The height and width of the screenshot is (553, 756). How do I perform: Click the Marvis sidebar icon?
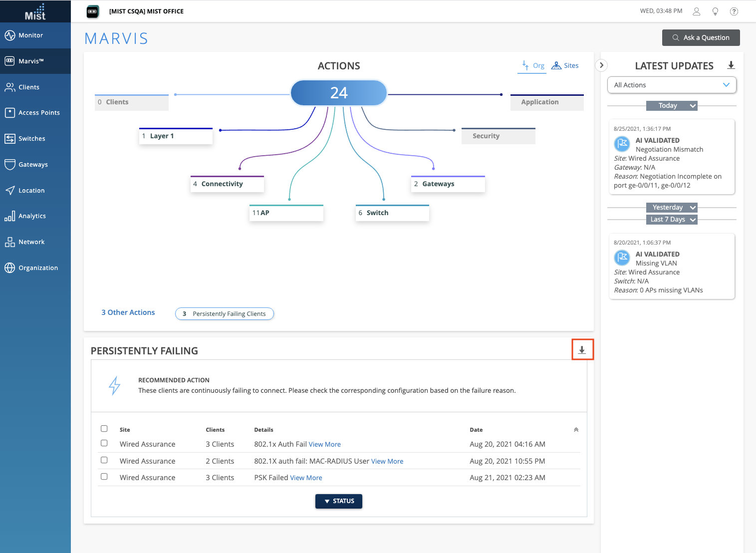click(9, 61)
